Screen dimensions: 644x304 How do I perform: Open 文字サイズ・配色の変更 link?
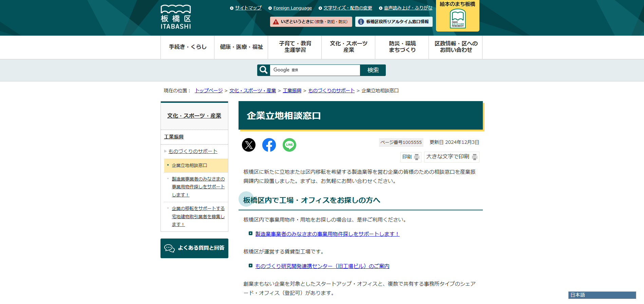click(348, 8)
